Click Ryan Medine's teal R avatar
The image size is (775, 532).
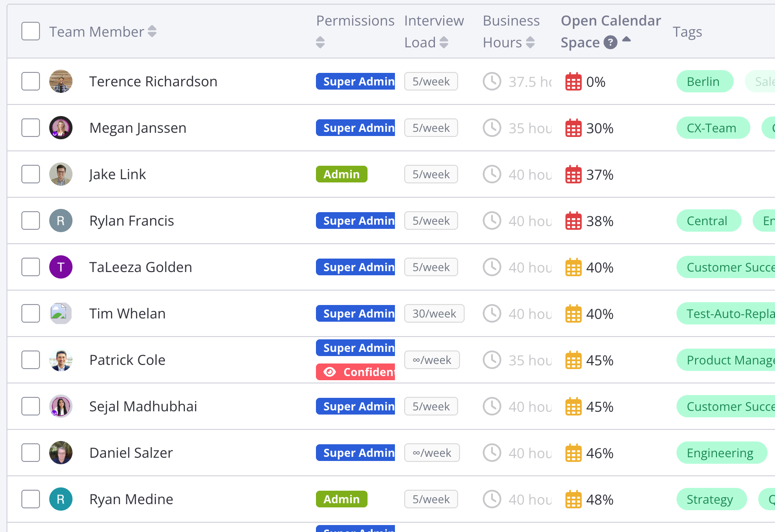pyautogui.click(x=61, y=499)
